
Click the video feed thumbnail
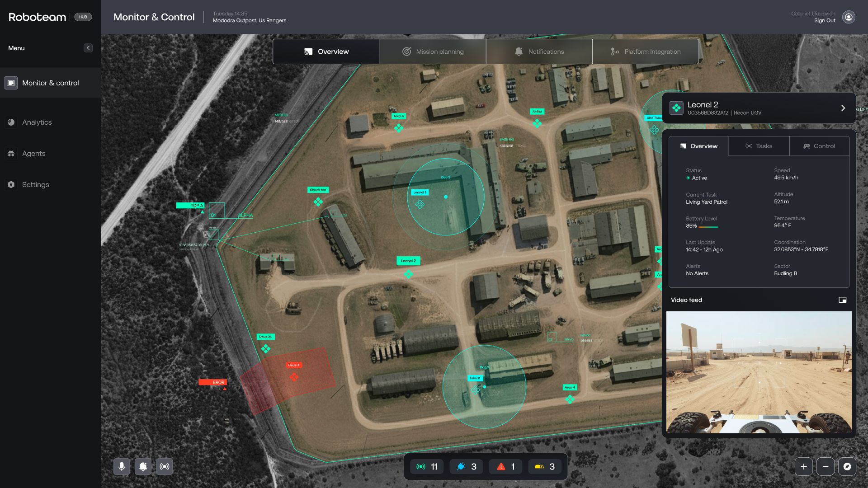(x=759, y=372)
